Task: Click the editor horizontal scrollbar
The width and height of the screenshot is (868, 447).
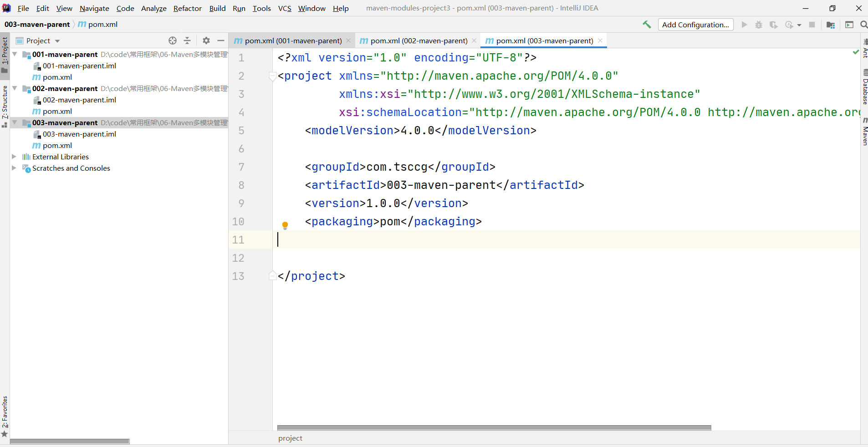Action: click(494, 428)
